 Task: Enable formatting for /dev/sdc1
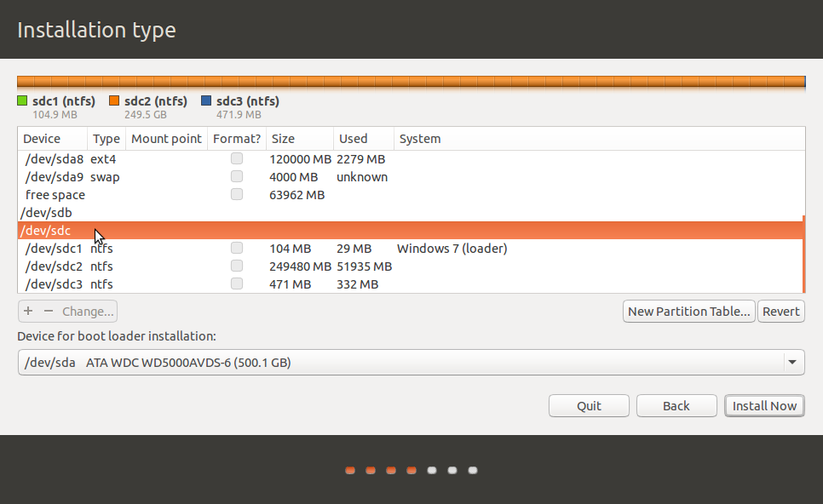236,247
